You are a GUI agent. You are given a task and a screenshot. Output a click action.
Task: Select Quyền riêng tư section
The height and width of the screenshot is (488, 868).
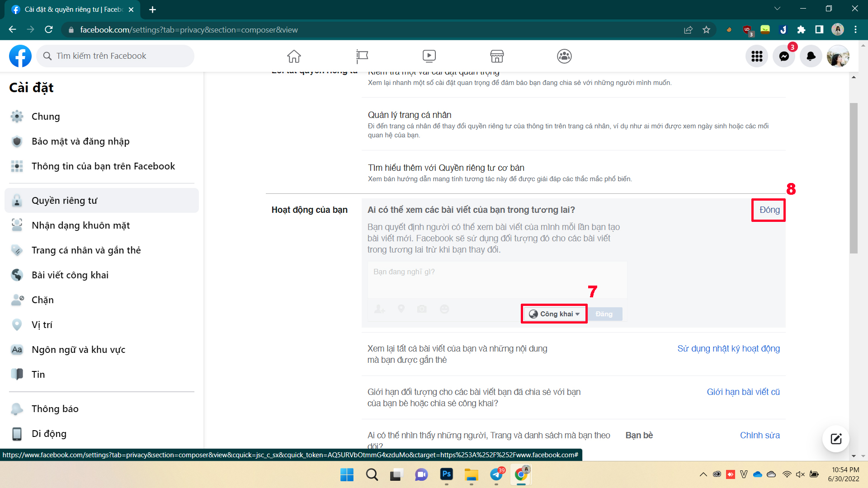pyautogui.click(x=102, y=201)
